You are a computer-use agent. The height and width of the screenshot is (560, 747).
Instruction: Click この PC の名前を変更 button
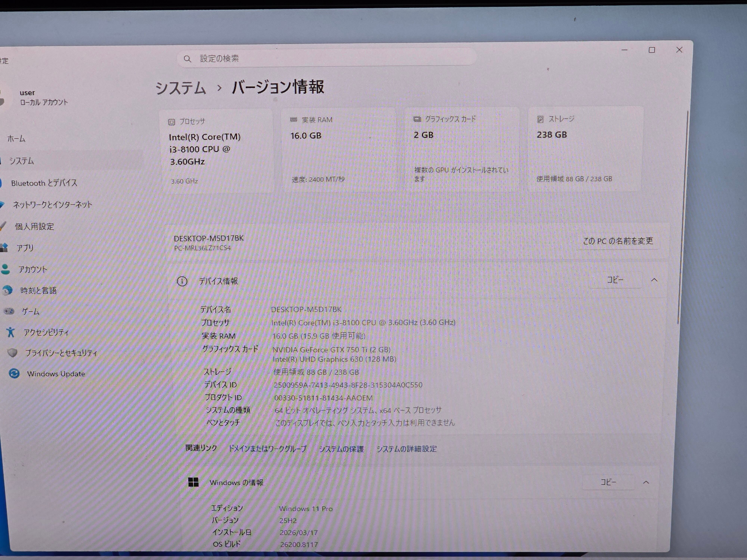pos(618,241)
